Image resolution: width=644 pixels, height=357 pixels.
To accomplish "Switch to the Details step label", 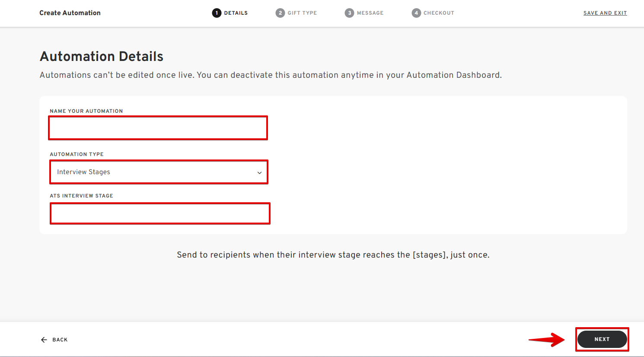I will click(x=236, y=13).
